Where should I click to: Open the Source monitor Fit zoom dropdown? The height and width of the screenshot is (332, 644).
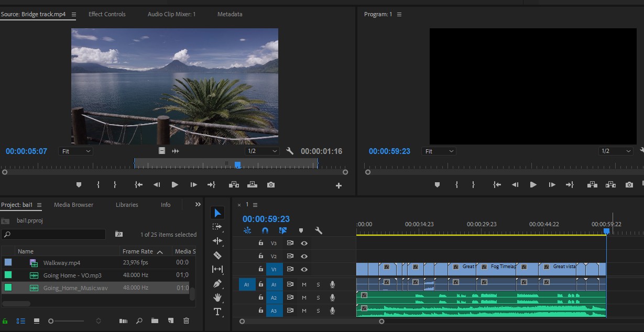75,151
